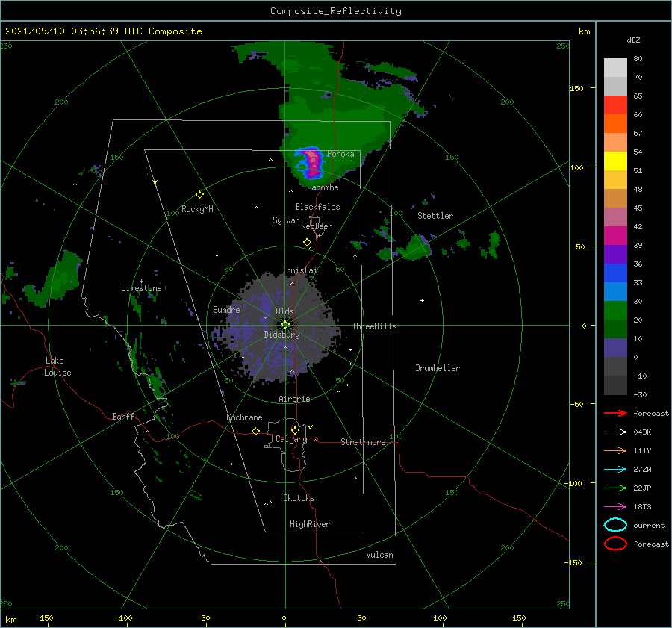Click the white 04DK arrow icon
This screenshot has width=672, height=628.
(615, 432)
